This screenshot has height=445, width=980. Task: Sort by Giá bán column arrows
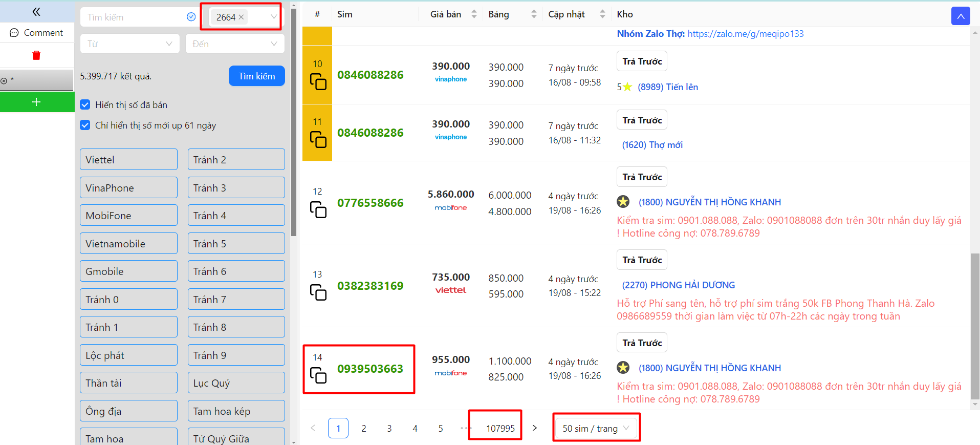tap(474, 14)
